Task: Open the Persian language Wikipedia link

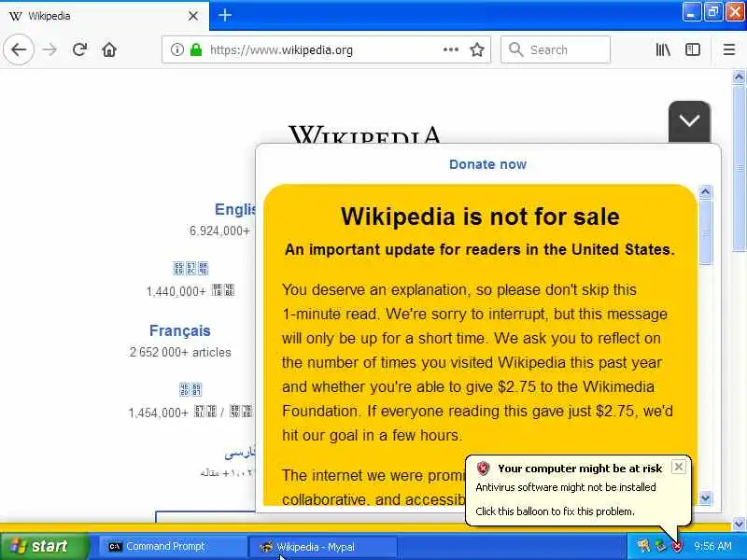Action: 240,452
